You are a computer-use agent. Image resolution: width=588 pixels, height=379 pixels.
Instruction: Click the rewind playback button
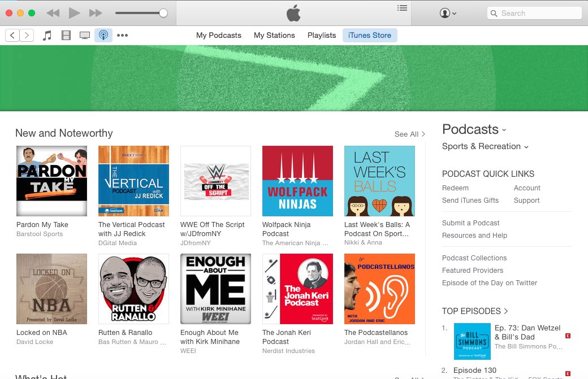53,13
